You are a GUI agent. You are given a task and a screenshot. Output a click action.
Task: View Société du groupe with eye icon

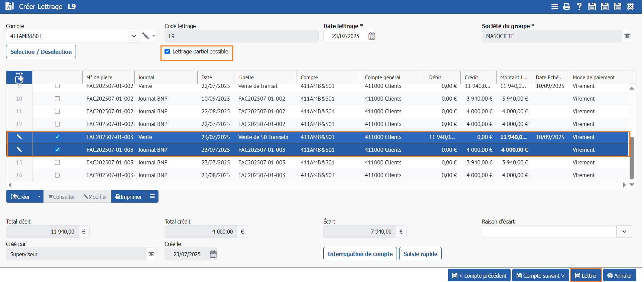point(627,36)
